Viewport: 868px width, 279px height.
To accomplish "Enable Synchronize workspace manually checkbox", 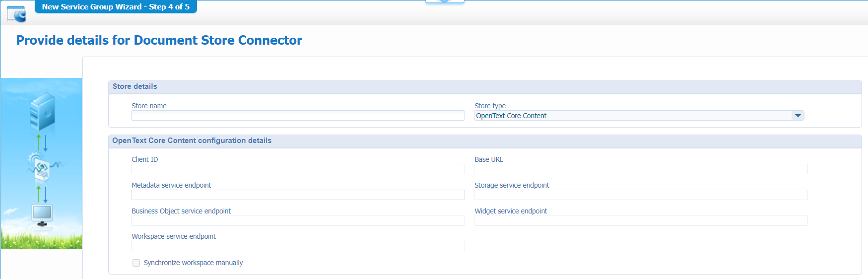I will (x=136, y=263).
